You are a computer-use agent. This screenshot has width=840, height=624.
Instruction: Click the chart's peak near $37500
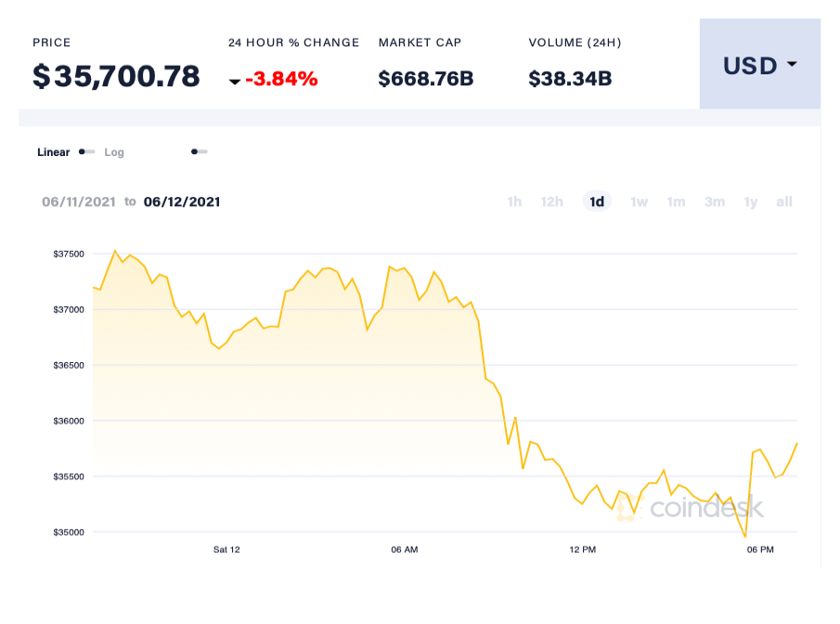115,251
